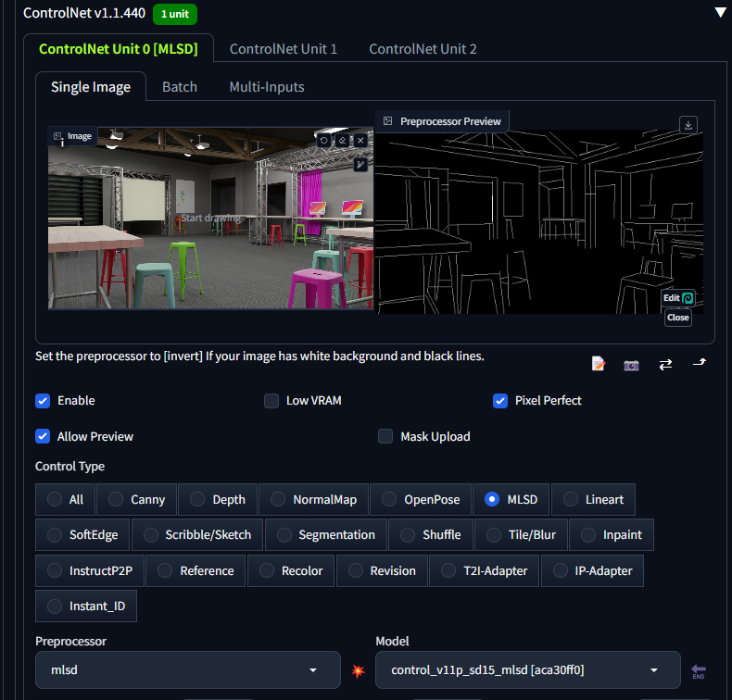Screen dimensions: 732x700
Task: Click the eraser icon on the input image
Action: coord(342,140)
